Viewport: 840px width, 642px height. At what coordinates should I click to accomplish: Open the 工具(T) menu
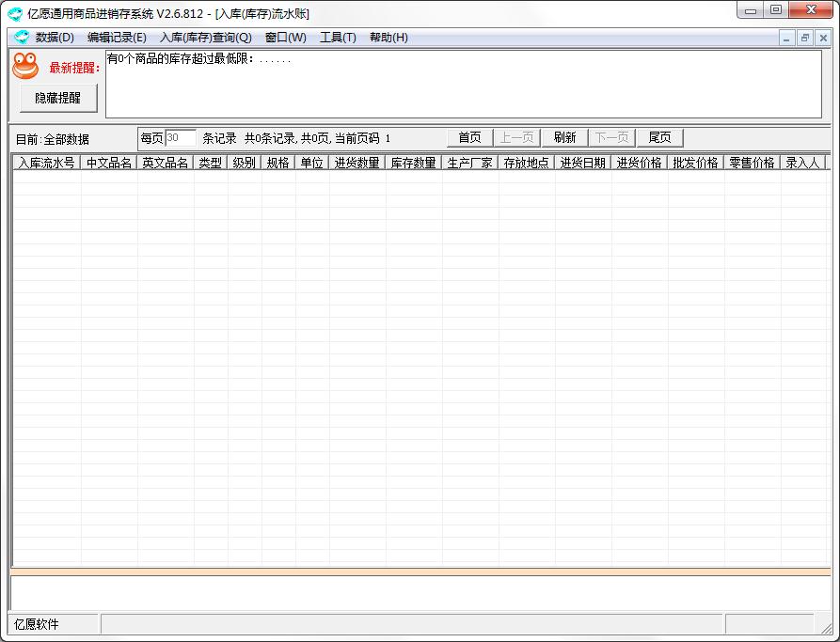click(338, 38)
